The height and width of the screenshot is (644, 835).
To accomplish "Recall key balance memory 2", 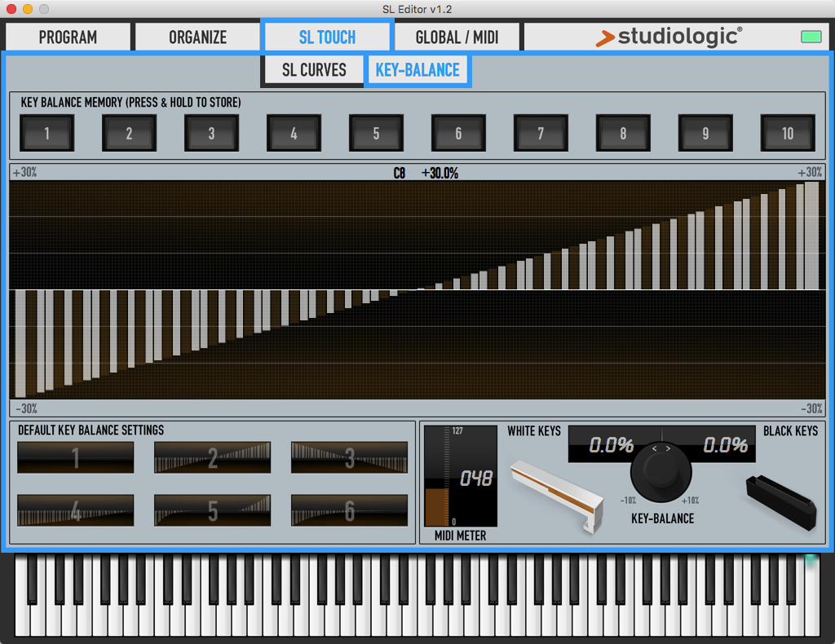I will coord(129,133).
